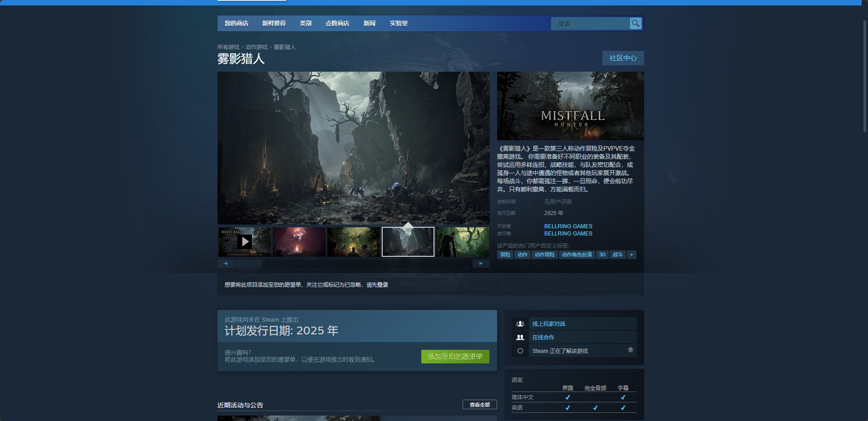Click the store search input field
Image resolution: width=868 pixels, height=421 pixels.
[590, 23]
